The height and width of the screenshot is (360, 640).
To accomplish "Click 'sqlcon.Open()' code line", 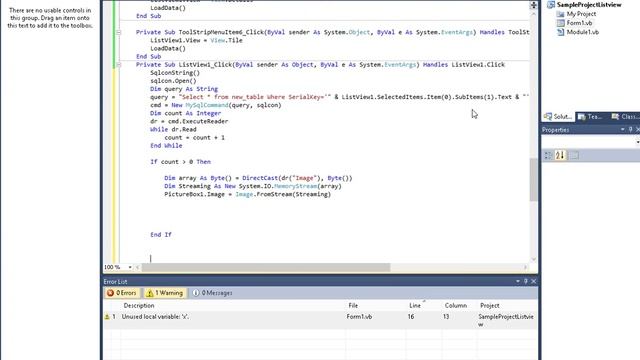I will point(173,81).
